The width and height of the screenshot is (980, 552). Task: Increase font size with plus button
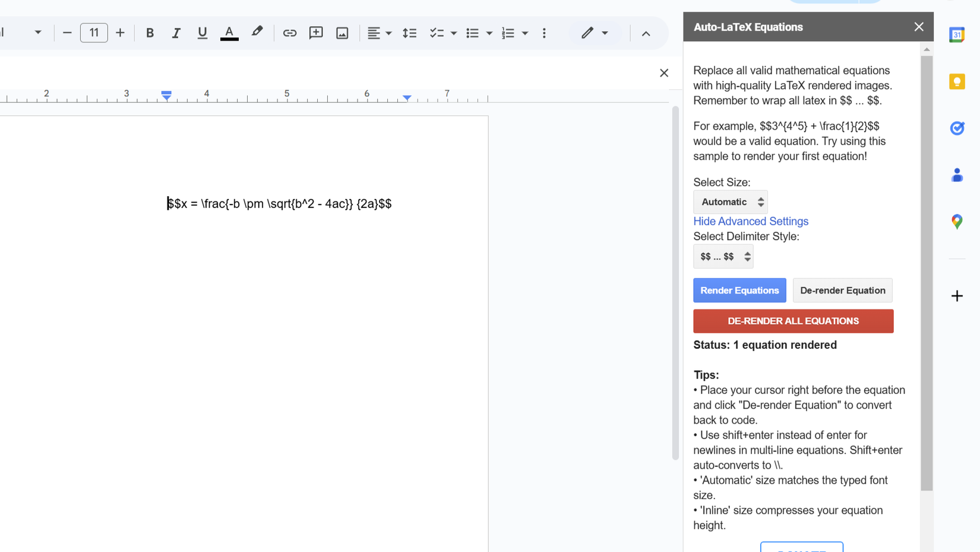(x=120, y=33)
